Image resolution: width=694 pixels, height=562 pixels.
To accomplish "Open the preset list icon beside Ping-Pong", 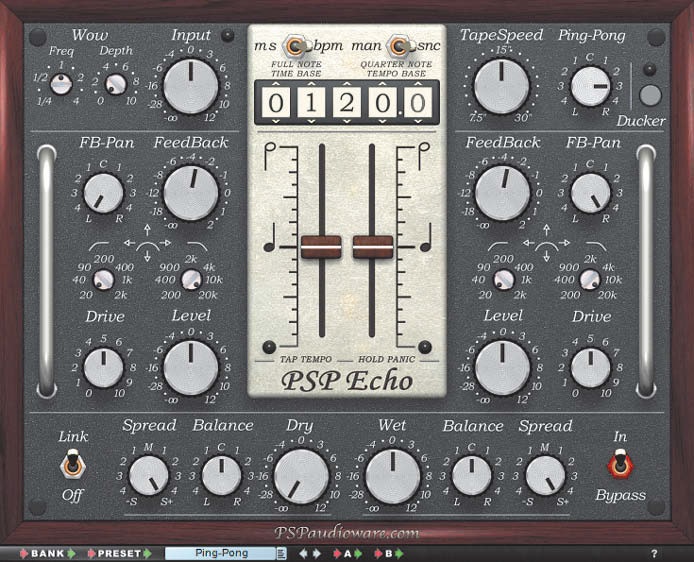I will point(281,553).
